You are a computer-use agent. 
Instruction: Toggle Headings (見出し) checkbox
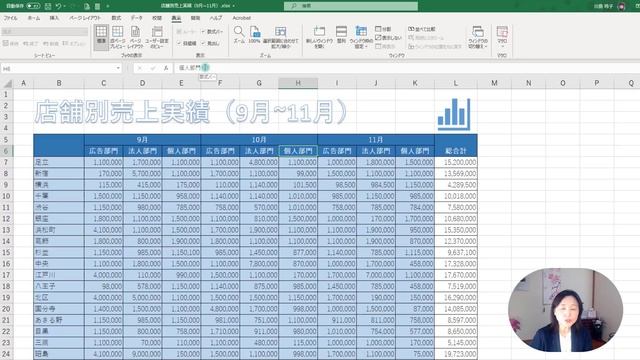211,43
